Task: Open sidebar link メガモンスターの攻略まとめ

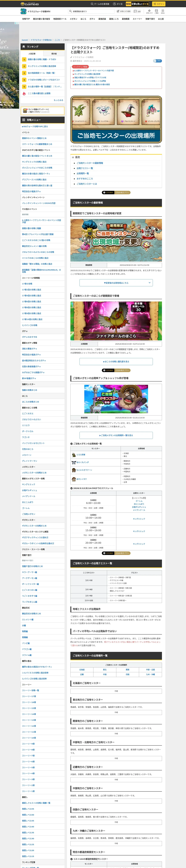Action: 34,472
